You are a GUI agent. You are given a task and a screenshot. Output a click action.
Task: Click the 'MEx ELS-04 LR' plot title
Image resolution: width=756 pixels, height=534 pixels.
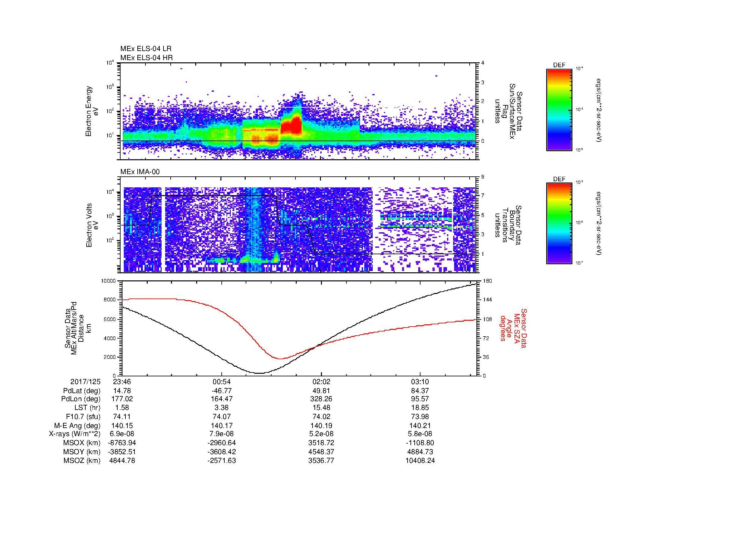145,49
